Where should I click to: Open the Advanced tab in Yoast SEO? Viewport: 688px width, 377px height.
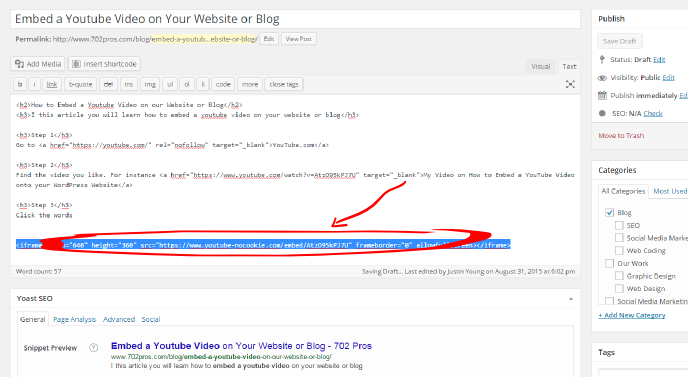pos(119,320)
